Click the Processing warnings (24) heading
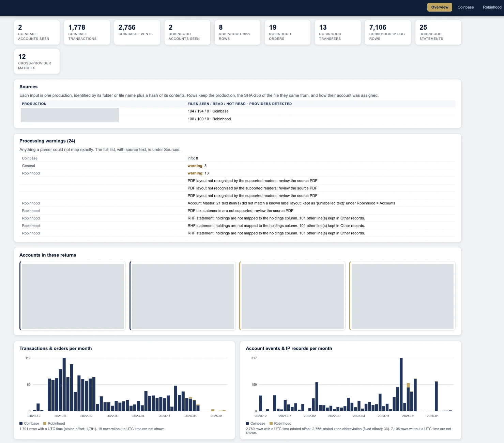The width and height of the screenshot is (504, 443). tap(47, 141)
